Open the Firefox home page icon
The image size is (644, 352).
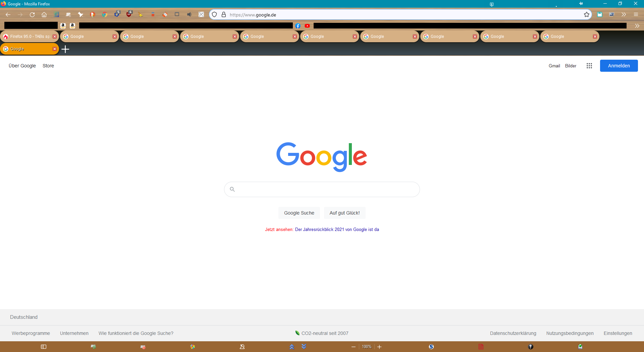pos(44,15)
